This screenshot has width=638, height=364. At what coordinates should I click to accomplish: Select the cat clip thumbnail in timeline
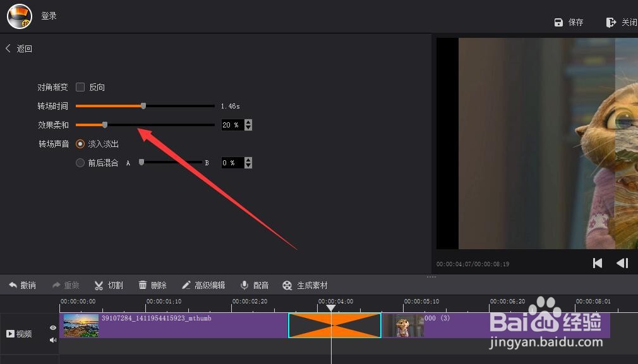tap(403, 326)
